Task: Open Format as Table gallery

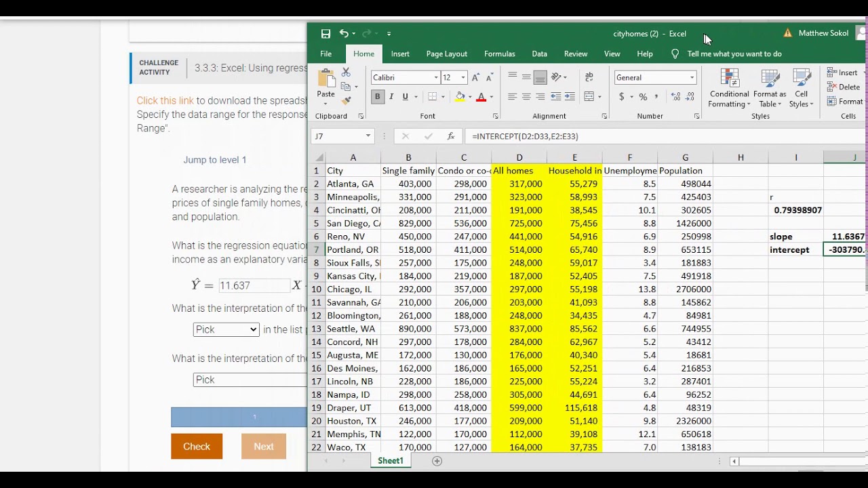Action: [x=770, y=88]
